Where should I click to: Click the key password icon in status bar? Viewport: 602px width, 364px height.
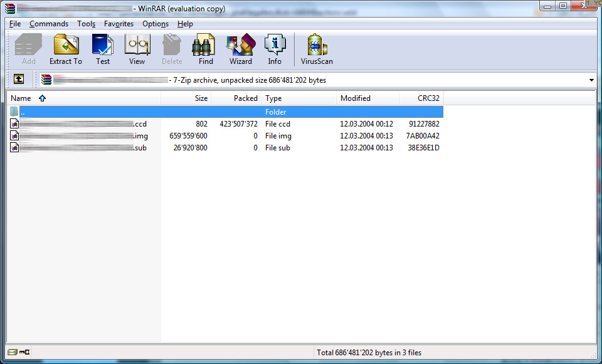coord(24,351)
